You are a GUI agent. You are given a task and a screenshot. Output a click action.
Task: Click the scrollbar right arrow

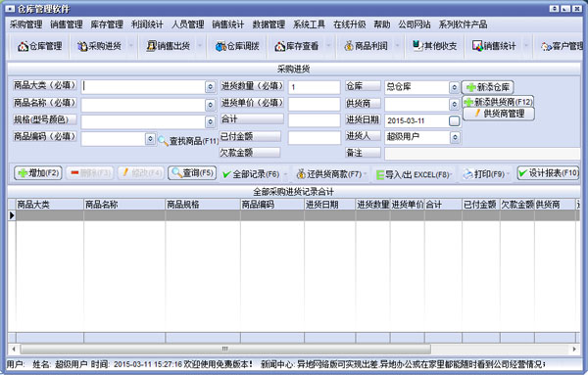point(574,350)
